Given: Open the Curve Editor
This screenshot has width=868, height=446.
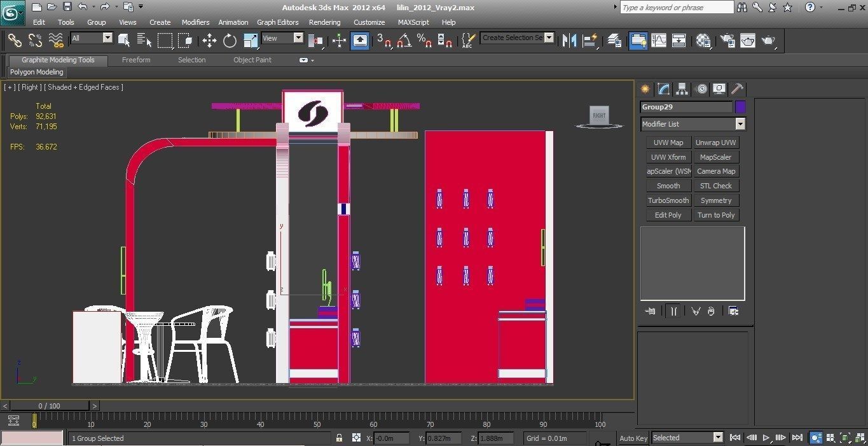Looking at the screenshot, I should [x=659, y=41].
